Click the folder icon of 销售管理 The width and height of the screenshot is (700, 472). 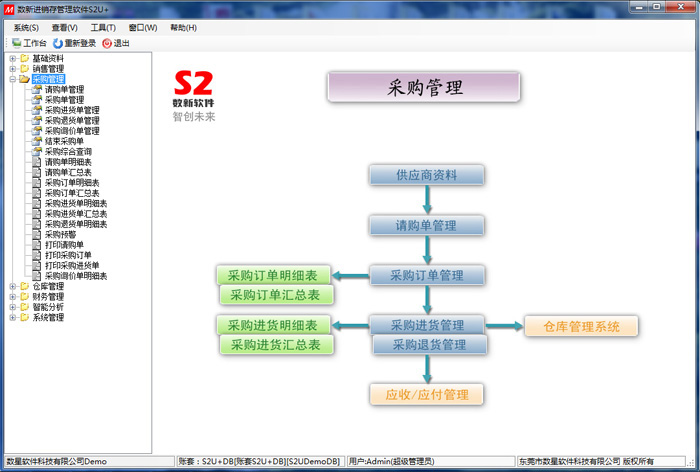[25, 69]
